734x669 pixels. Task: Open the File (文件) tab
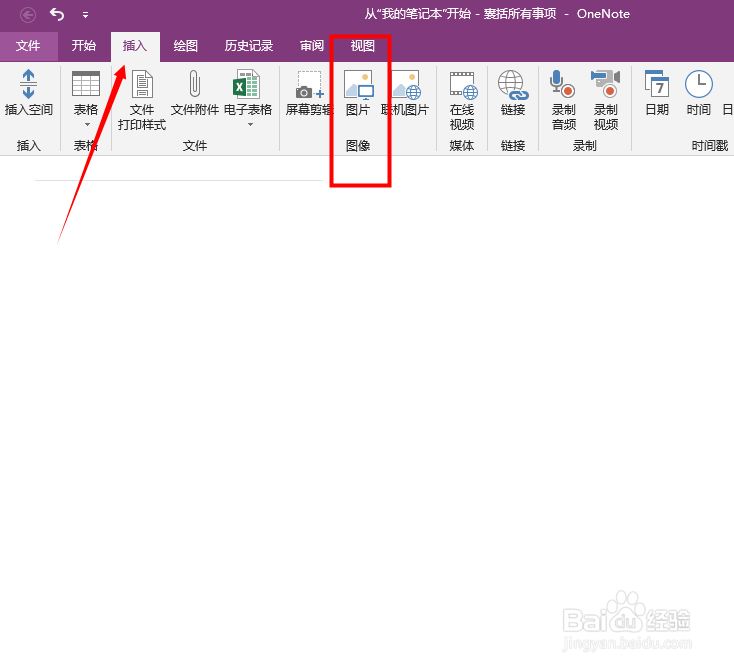tap(28, 46)
